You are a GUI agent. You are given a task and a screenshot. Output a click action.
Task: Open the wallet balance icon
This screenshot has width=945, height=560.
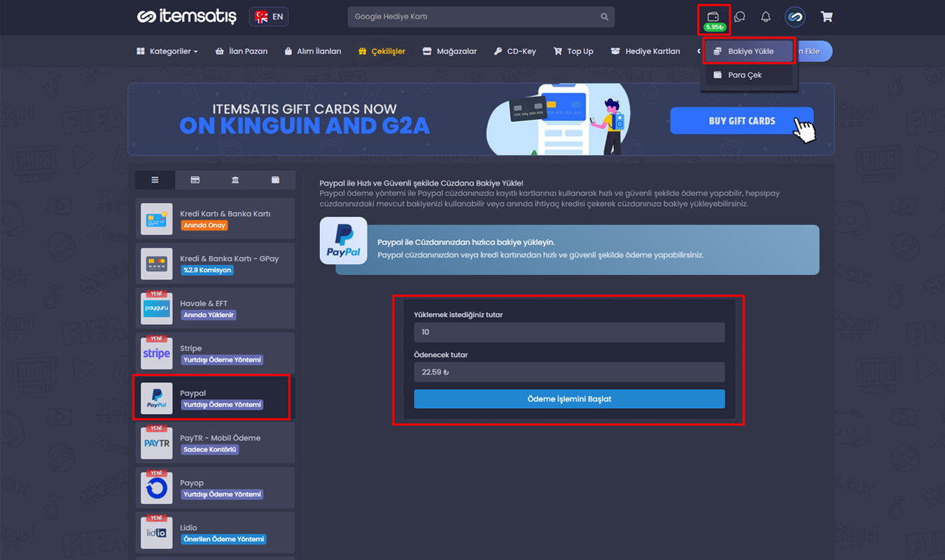(x=713, y=16)
